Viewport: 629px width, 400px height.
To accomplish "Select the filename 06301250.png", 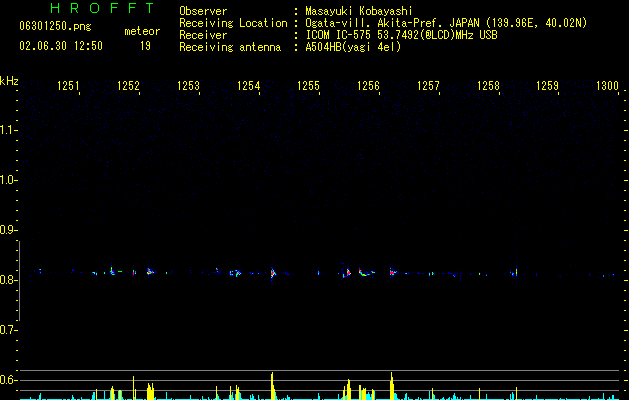I will [x=55, y=27].
